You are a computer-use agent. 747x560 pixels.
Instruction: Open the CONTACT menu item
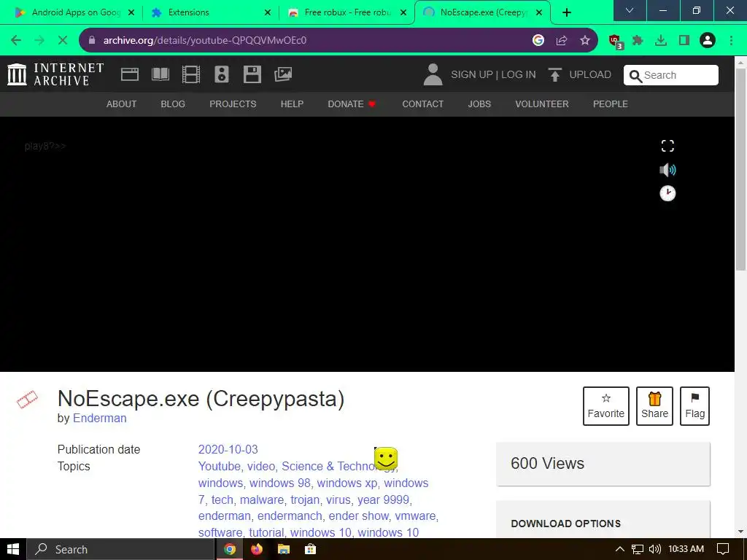pos(422,104)
